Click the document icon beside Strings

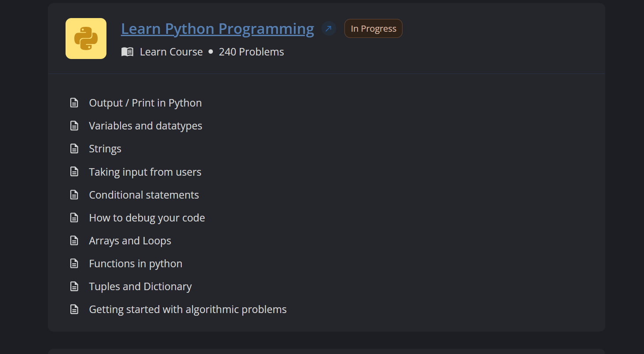[74, 149]
